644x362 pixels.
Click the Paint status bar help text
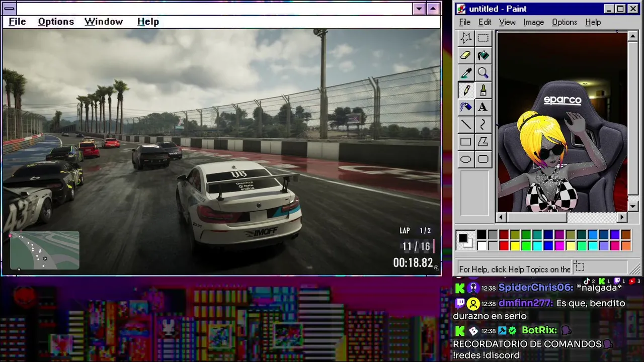[x=515, y=269]
